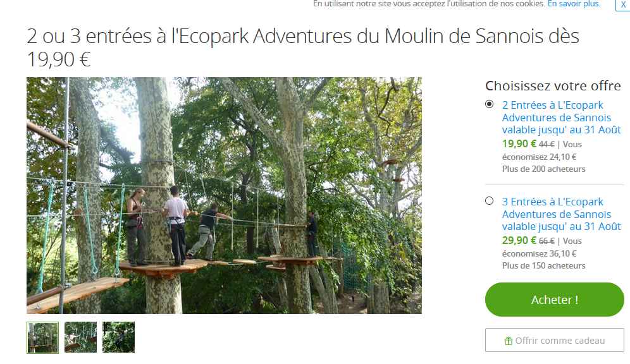
Task: Show the second gallery thumbnail photo
Action: pos(80,337)
